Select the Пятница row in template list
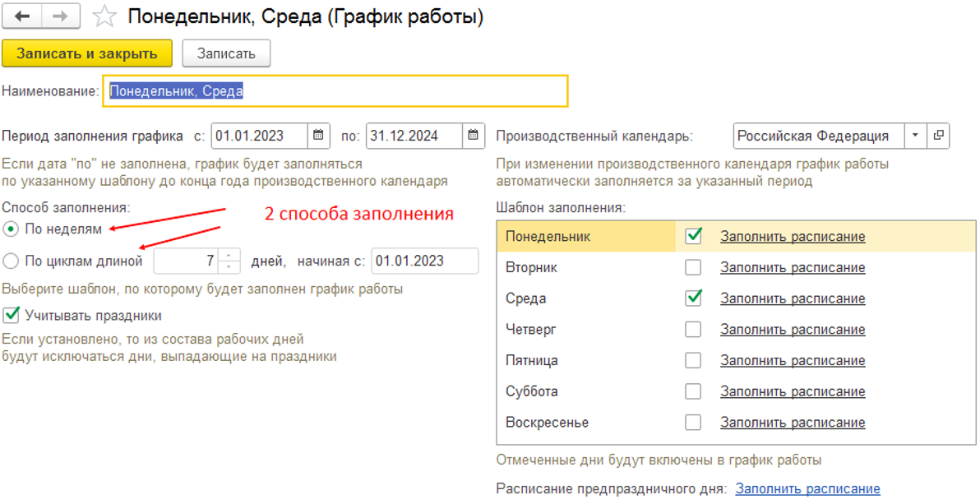980x504 pixels. pyautogui.click(x=585, y=360)
